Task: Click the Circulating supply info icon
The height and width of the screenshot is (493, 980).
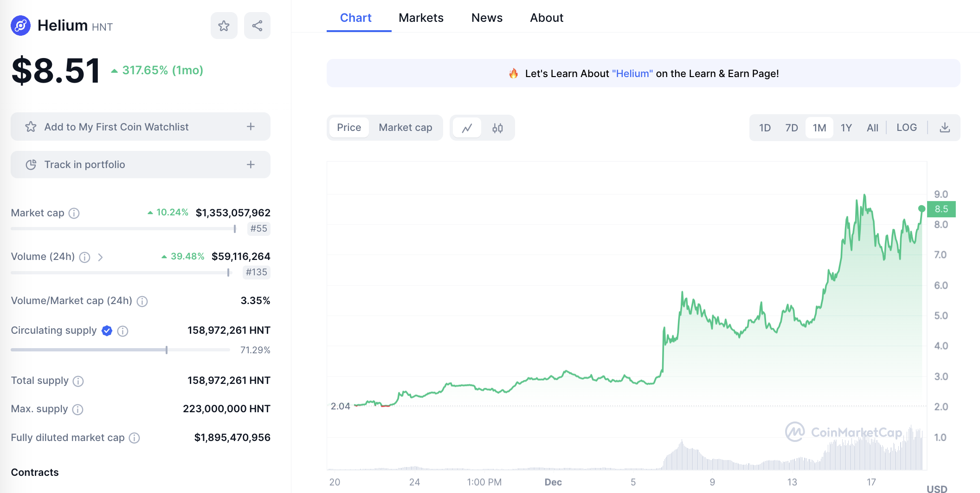Action: pyautogui.click(x=122, y=331)
